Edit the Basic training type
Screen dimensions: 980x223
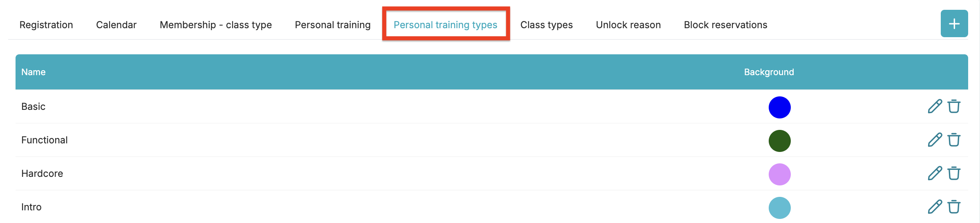[935, 107]
